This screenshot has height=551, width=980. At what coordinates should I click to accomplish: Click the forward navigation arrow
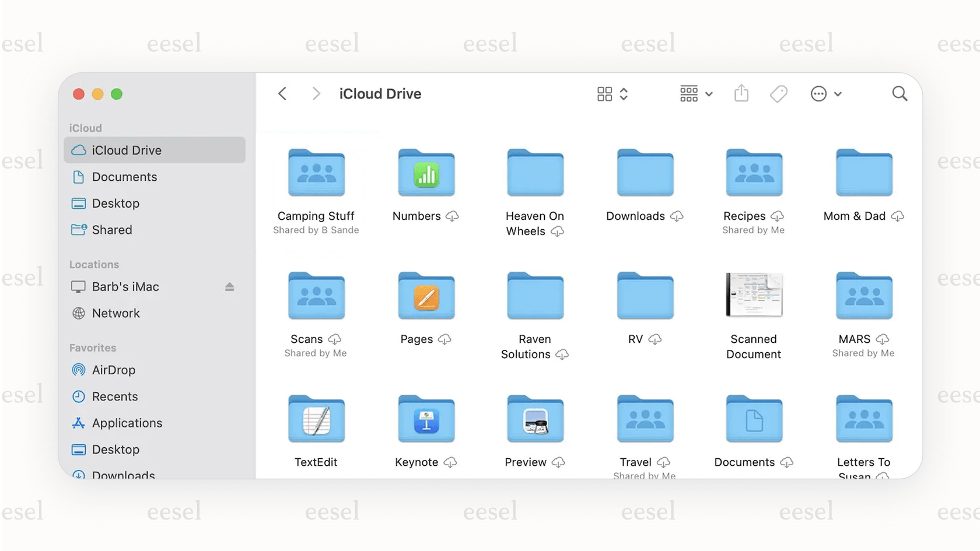[316, 93]
